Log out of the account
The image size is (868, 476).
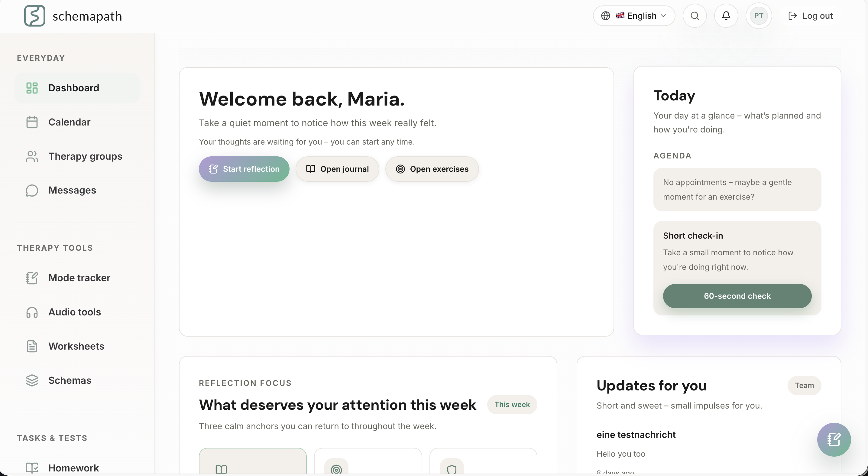(x=810, y=15)
